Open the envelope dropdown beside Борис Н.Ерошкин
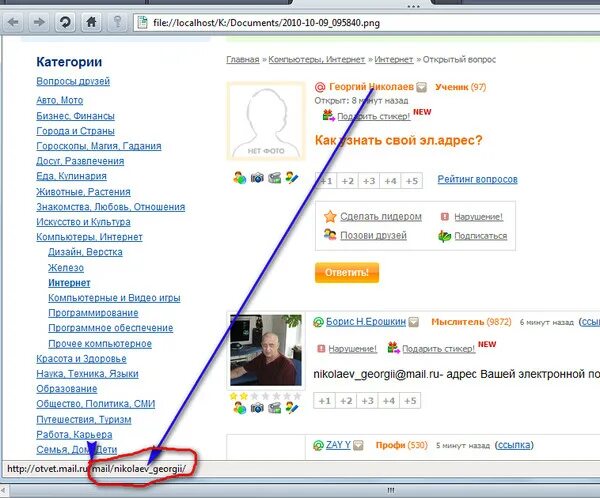This screenshot has width=600, height=498. click(x=414, y=322)
